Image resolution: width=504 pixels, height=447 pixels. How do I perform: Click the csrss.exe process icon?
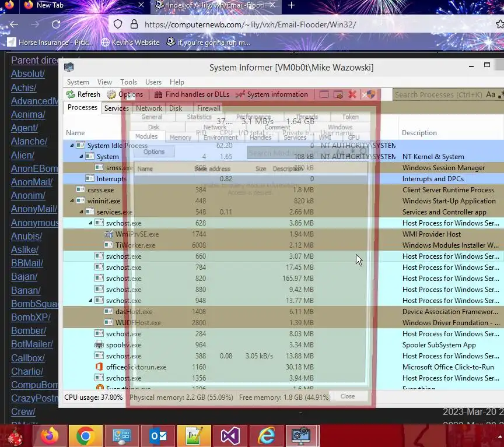(80, 190)
